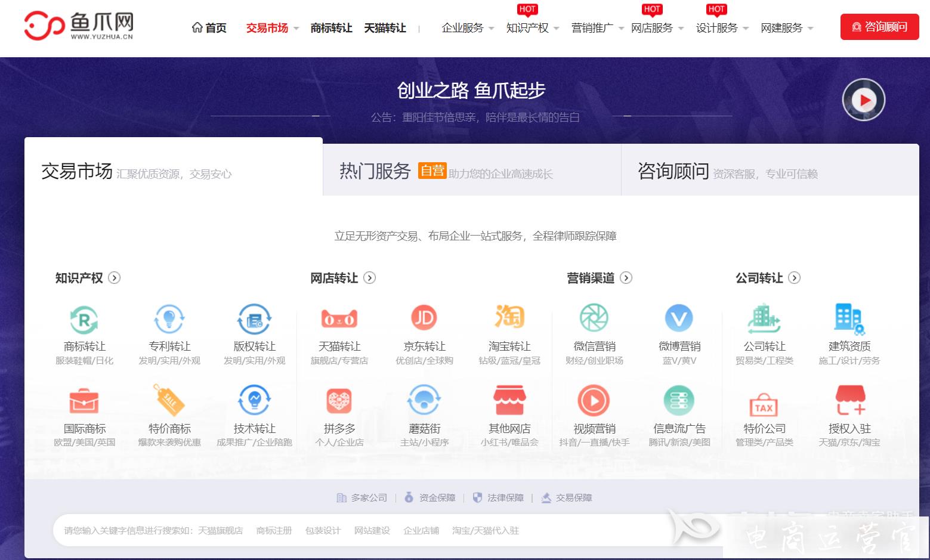Select the 建筑资质 construction qualification icon
Image resolution: width=930 pixels, height=560 pixels.
click(849, 319)
